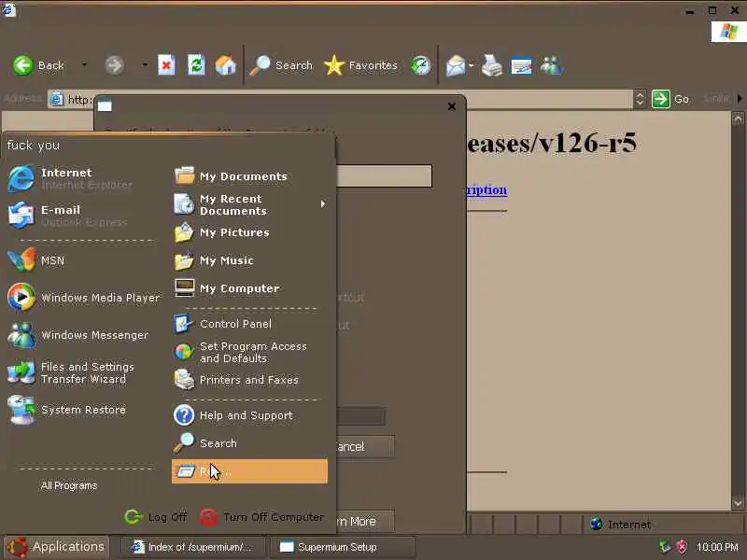Click Turn Off Computer button
This screenshot has height=560, width=747.
[261, 517]
